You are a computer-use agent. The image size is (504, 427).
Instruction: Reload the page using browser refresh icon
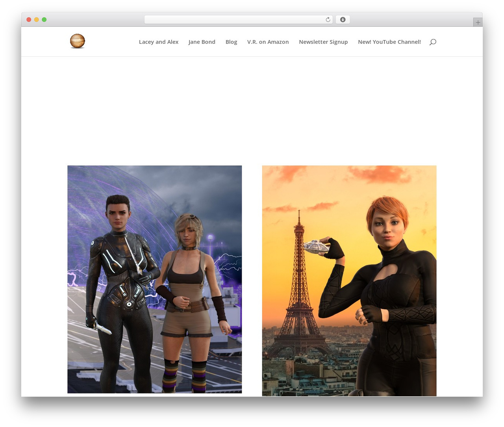point(328,20)
